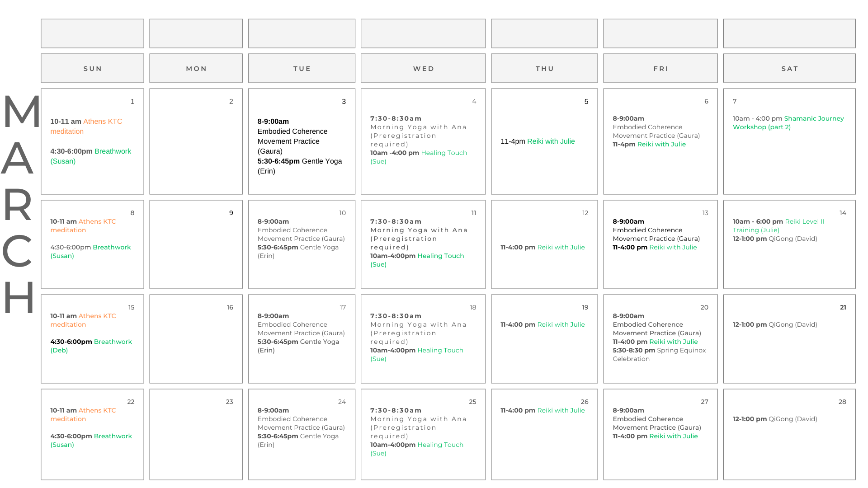Select the WED column header
This screenshot has height=488, width=868.
[423, 69]
